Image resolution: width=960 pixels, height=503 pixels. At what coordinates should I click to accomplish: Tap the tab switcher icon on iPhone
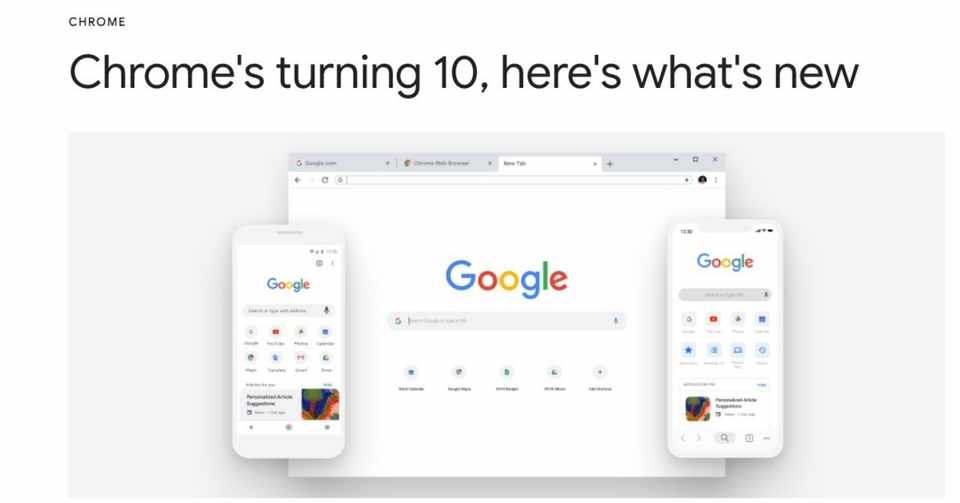tap(749, 438)
